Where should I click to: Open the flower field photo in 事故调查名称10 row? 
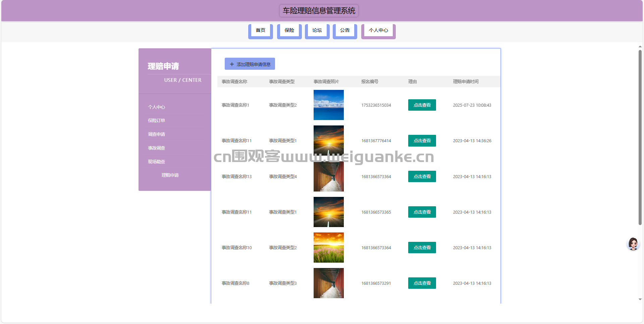point(329,248)
